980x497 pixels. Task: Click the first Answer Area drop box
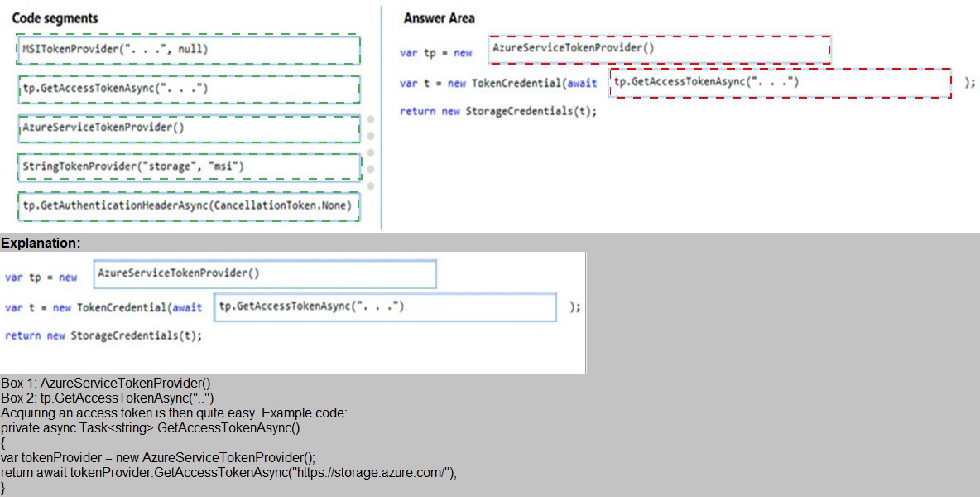659,50
